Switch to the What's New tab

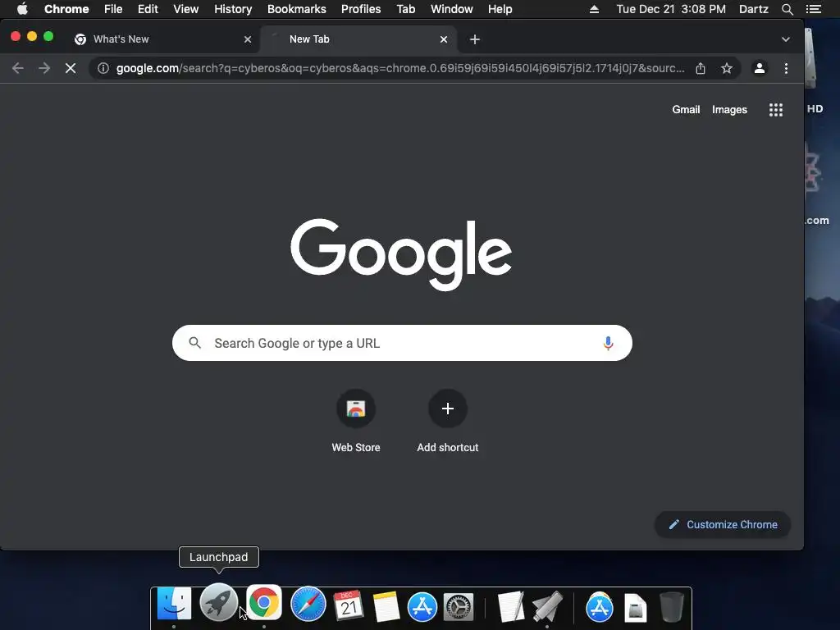pos(161,39)
